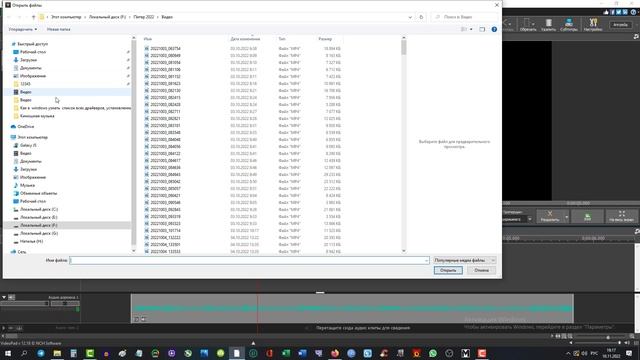Close the Открыть файлы dialog
Viewport: 640px width, 360px height.
pyautogui.click(x=496, y=5)
